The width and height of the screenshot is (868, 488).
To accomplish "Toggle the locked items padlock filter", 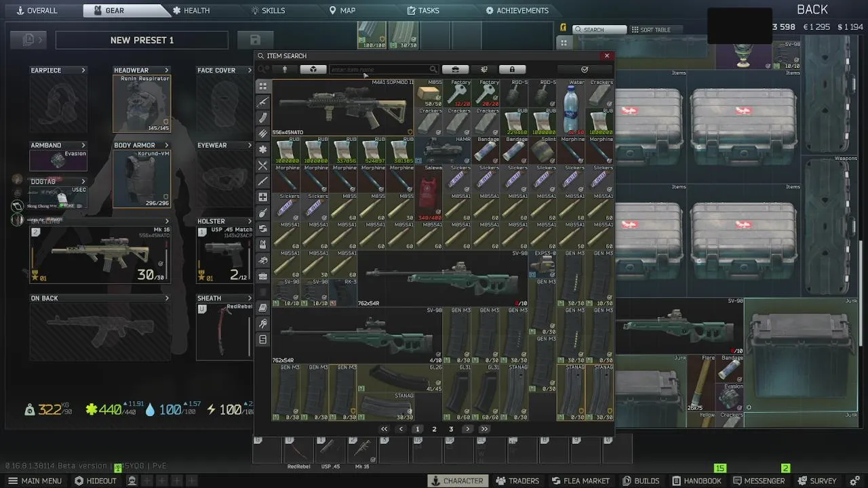I will (x=512, y=69).
